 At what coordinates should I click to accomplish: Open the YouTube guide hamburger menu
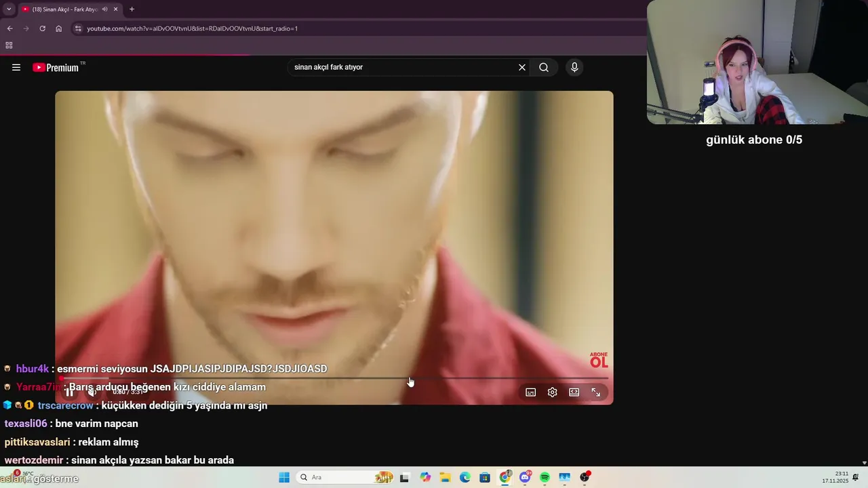click(x=16, y=67)
